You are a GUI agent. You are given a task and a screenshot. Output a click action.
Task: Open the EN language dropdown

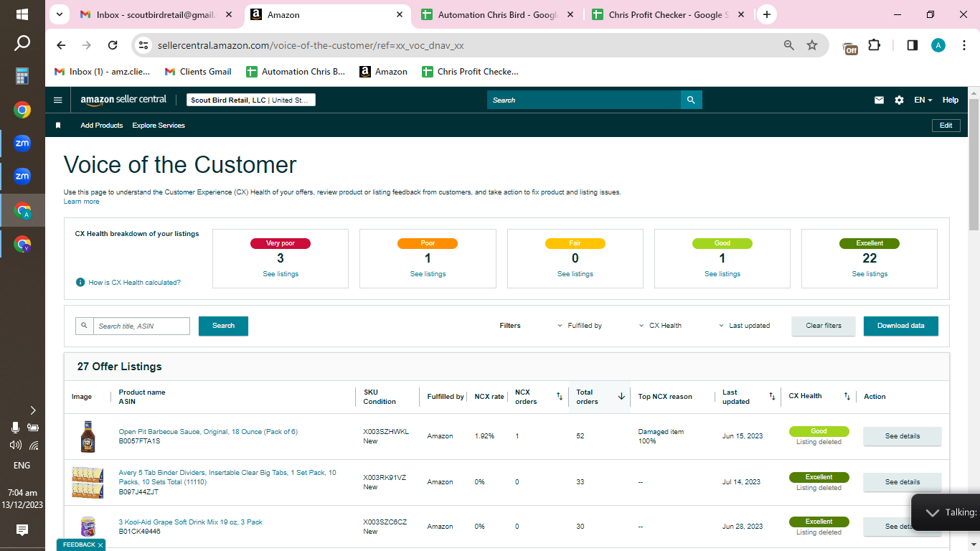(x=923, y=100)
